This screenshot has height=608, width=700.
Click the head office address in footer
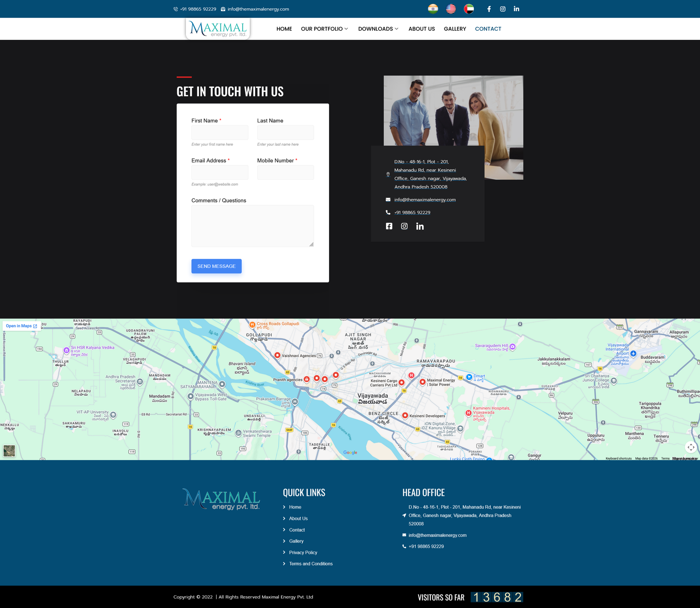pyautogui.click(x=465, y=515)
